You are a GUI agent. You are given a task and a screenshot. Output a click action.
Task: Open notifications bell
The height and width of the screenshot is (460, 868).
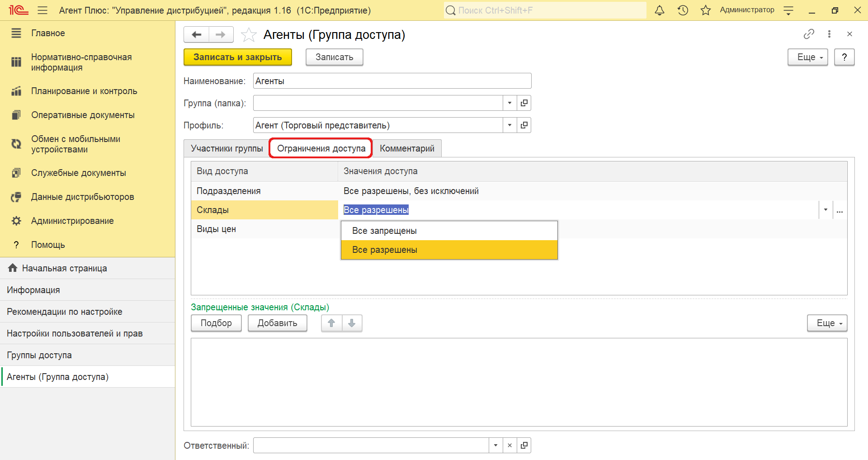[660, 10]
